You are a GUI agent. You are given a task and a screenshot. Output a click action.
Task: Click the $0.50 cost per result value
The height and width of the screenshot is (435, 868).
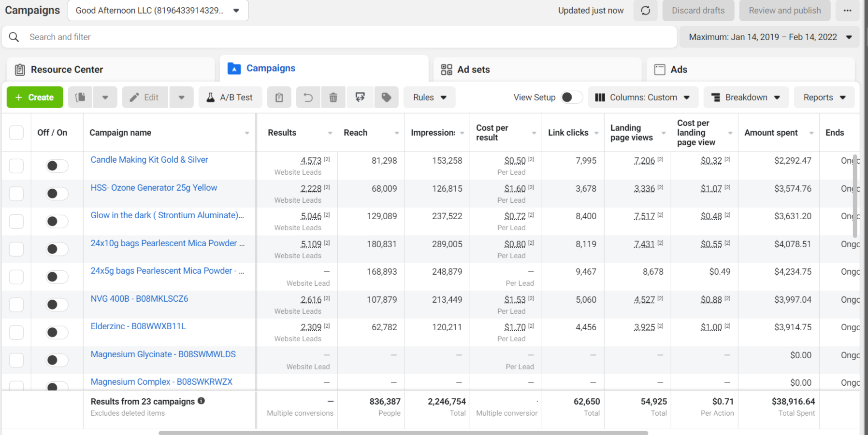pos(515,161)
